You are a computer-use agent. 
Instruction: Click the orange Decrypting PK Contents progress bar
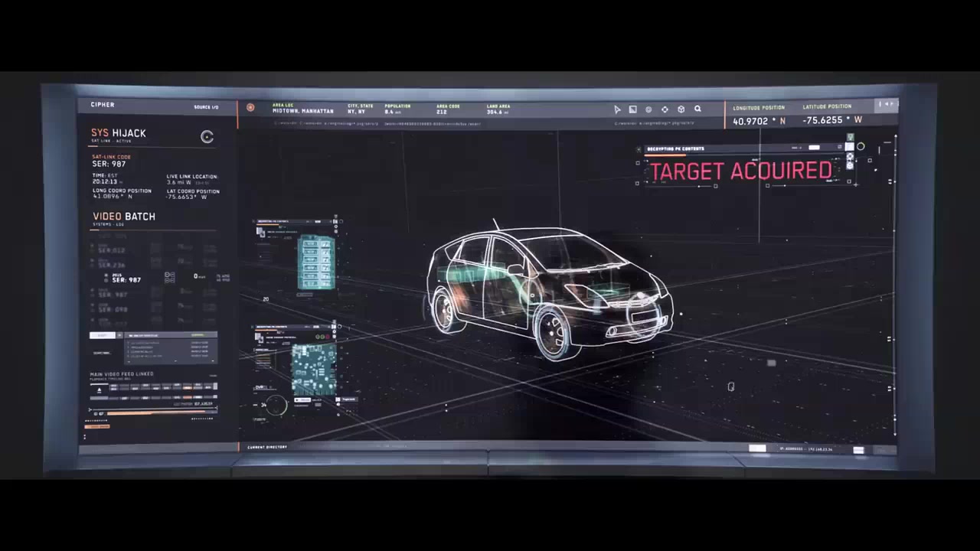click(x=665, y=155)
